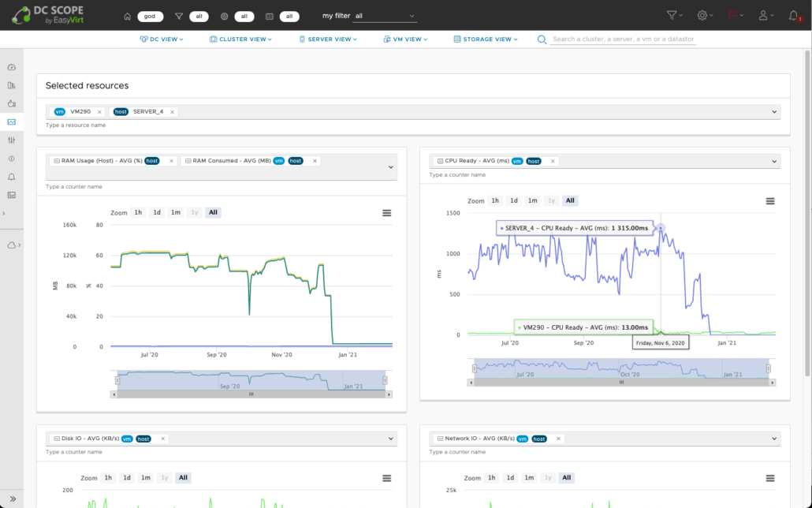Image resolution: width=812 pixels, height=508 pixels.
Task: Open the settings gear menu
Action: coord(705,16)
